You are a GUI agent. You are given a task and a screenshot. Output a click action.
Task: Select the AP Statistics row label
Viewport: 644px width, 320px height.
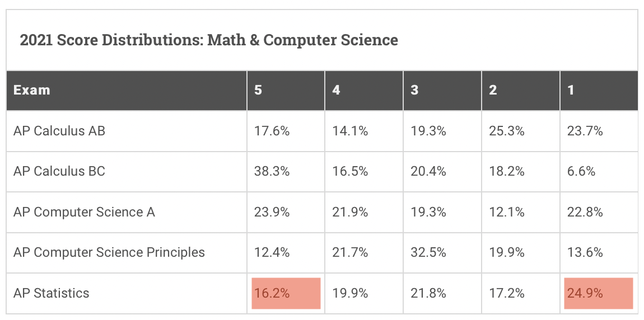coord(52,293)
